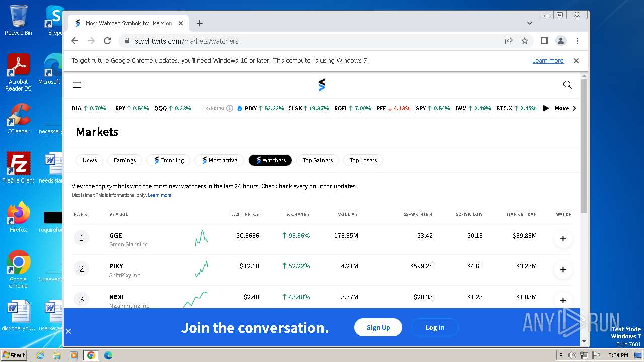Click the CLSK trending ticker

tap(308, 108)
